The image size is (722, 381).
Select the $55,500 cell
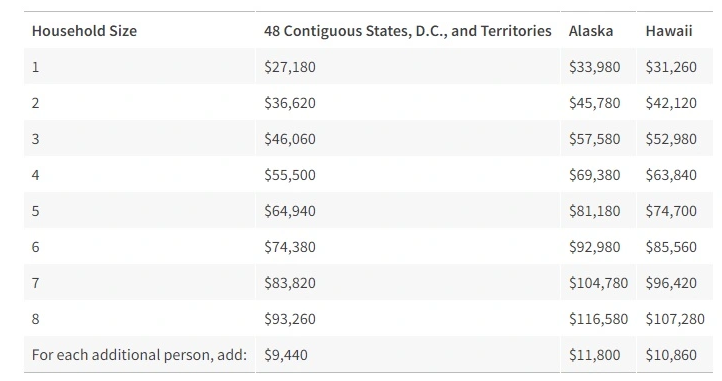coord(290,175)
